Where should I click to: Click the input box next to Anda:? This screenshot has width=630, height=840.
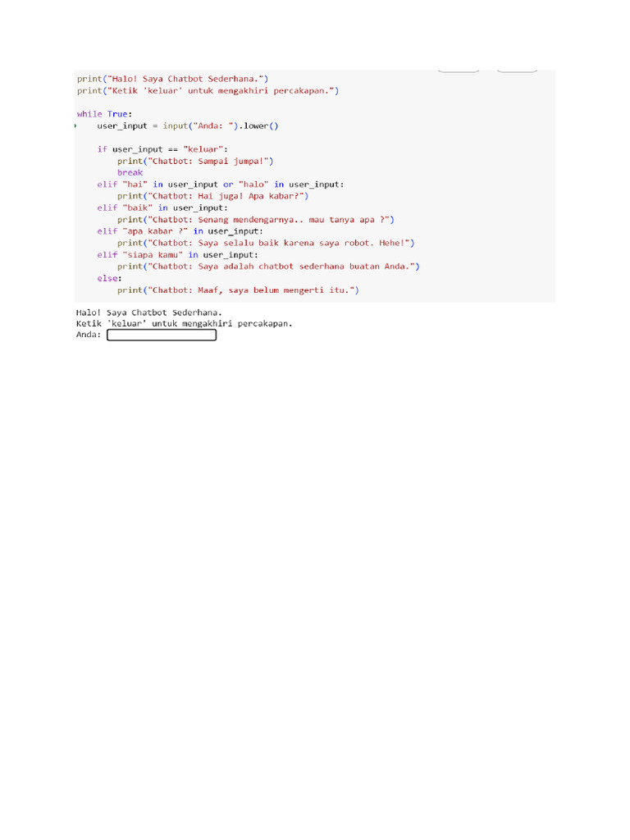162,335
